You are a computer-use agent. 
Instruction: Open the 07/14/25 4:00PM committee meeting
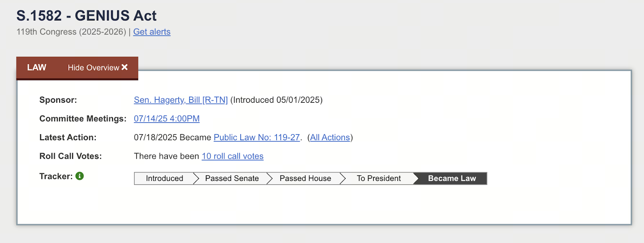click(x=167, y=119)
